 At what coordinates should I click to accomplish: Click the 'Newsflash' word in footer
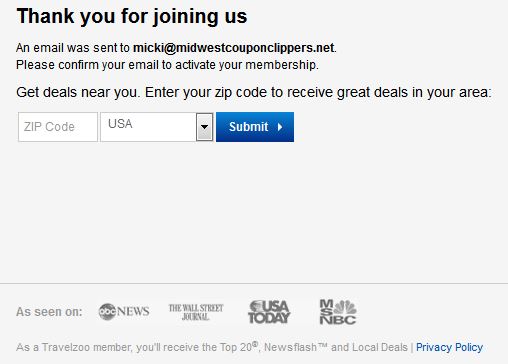[291, 347]
